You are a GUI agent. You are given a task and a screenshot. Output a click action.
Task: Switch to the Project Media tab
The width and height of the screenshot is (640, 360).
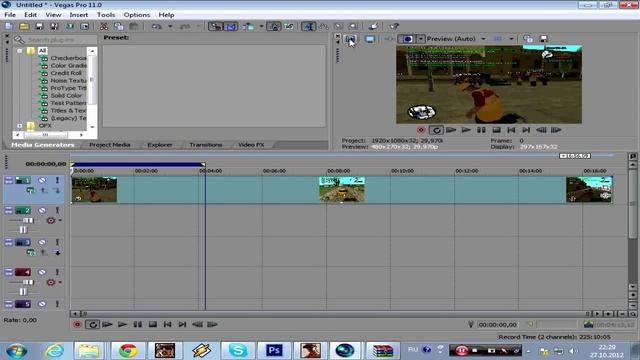pos(109,145)
